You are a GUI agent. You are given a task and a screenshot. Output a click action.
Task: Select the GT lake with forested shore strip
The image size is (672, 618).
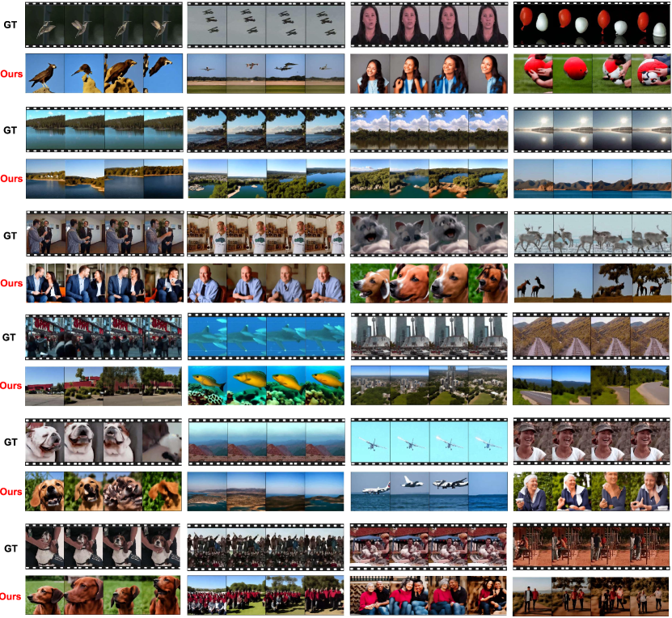tap(104, 130)
